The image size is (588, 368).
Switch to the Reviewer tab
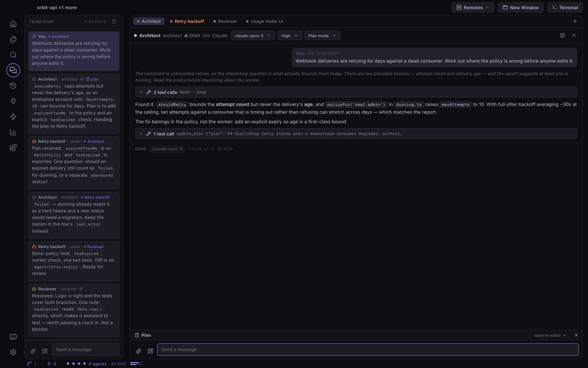225,21
